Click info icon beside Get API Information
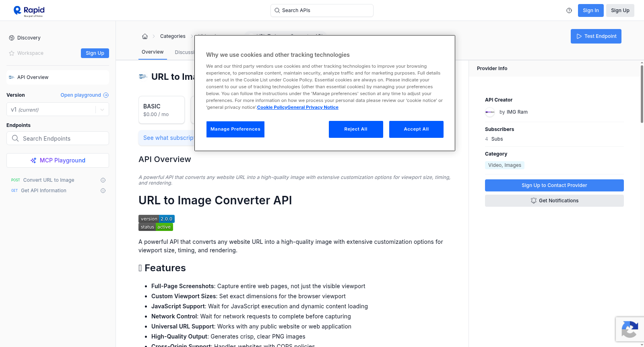 103,191
